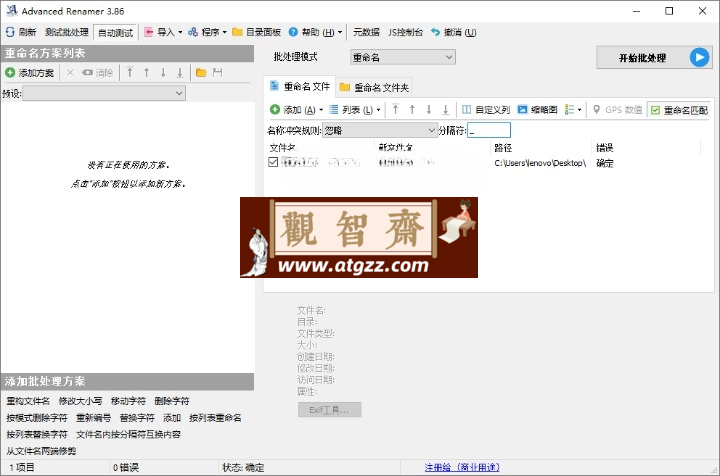This screenshot has width=720, height=476.
Task: Open the JS控制台 console
Action: pyautogui.click(x=405, y=32)
